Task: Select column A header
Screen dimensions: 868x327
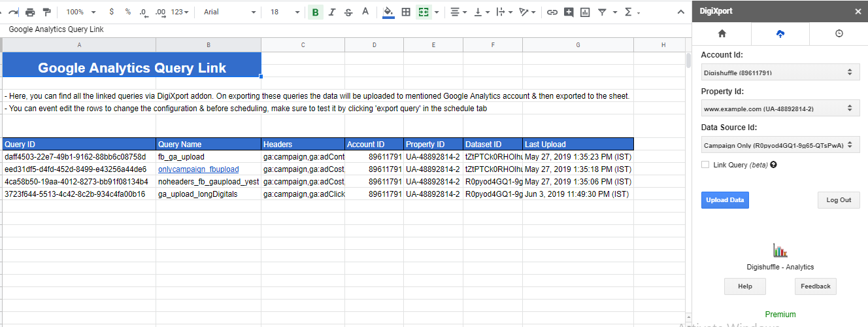Action: coord(79,45)
